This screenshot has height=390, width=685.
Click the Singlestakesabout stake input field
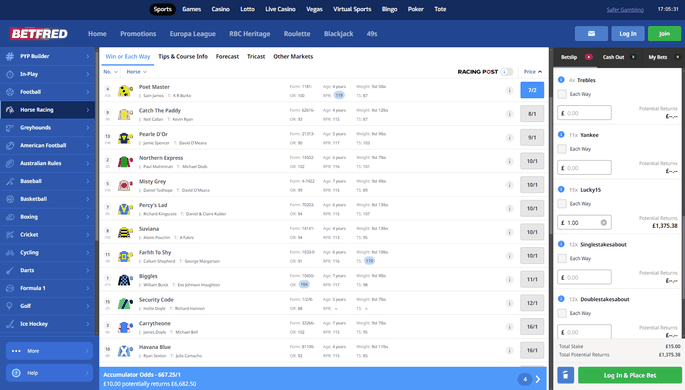click(585, 277)
